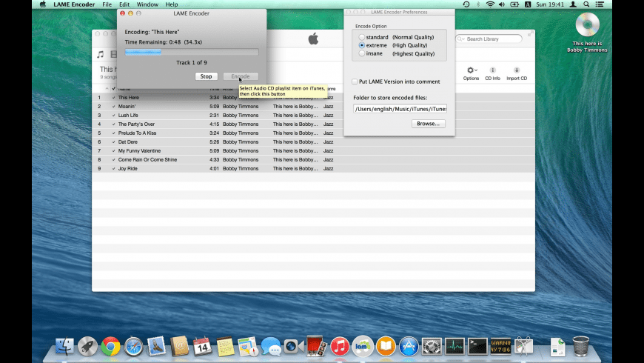Open the App Store dock icon
Viewport: 644px width, 363px height.
[x=409, y=346]
